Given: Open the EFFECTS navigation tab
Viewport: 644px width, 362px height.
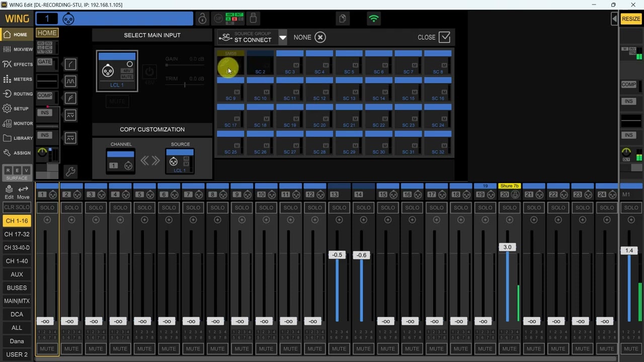Looking at the screenshot, I should (x=17, y=64).
